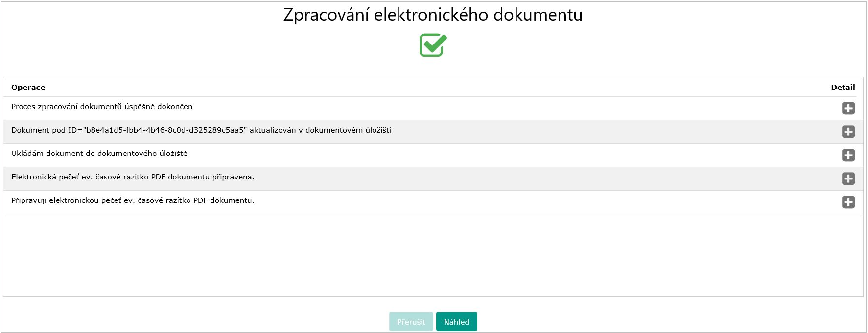Click 'Ukládám dokument do dokumentového úložiště' row text
The height and width of the screenshot is (333, 868).
[x=99, y=154]
